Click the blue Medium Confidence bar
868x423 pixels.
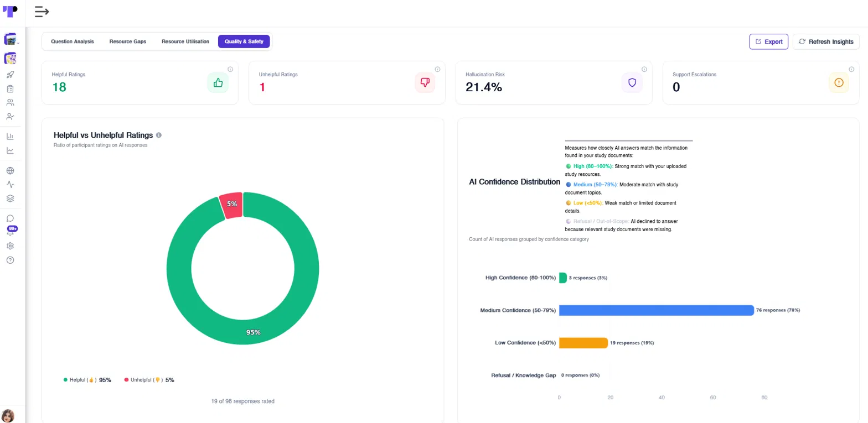click(657, 310)
